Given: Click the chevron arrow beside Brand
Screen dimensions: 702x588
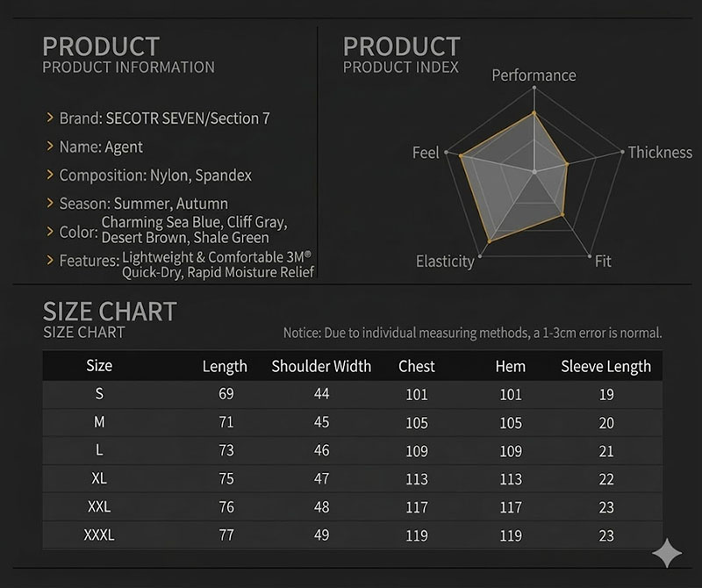Looking at the screenshot, I should [51, 118].
